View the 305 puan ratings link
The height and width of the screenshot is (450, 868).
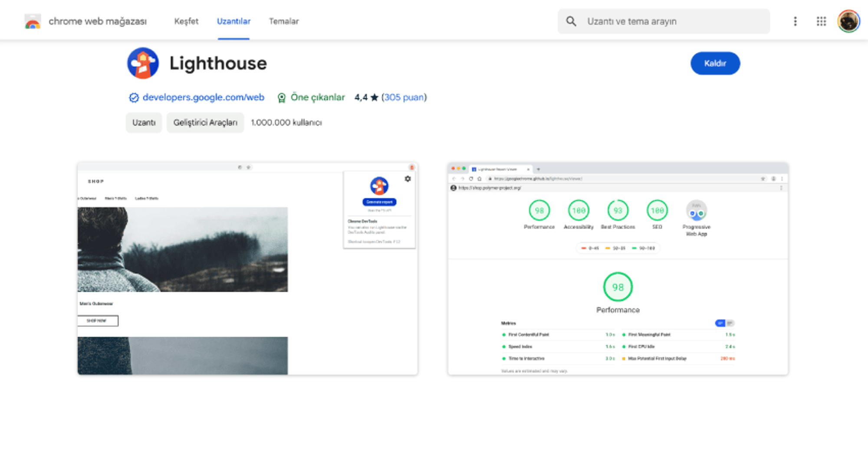(x=404, y=97)
